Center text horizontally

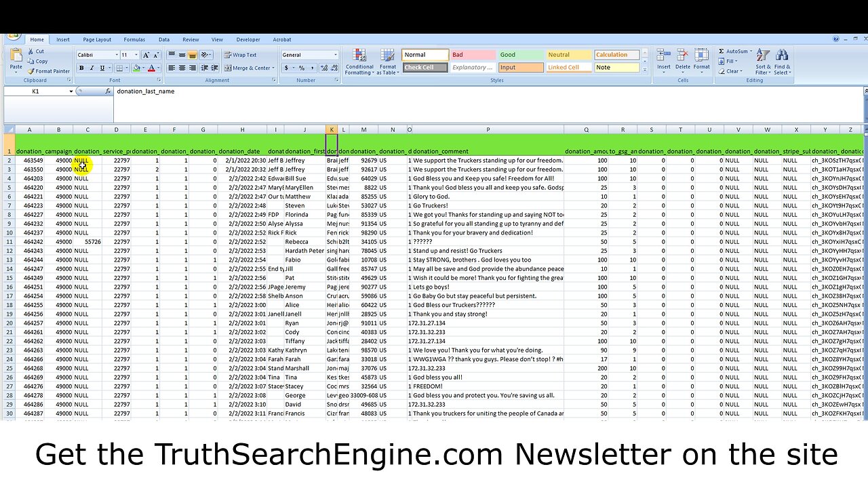click(x=182, y=68)
